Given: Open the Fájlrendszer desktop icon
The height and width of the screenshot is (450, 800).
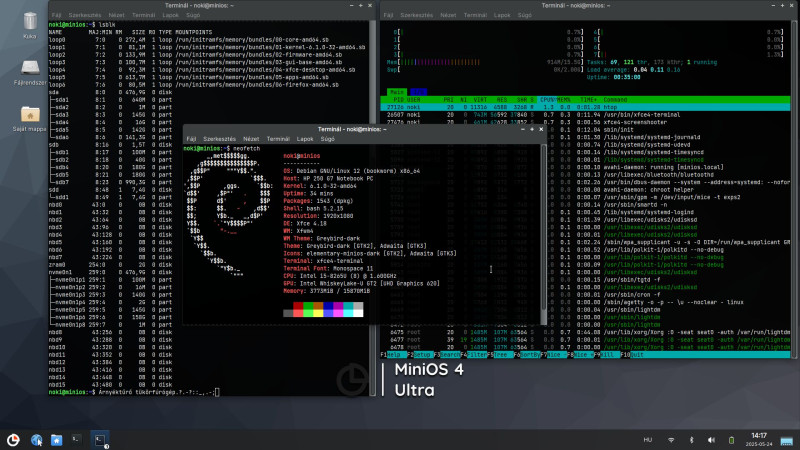Looking at the screenshot, I should click(30, 72).
